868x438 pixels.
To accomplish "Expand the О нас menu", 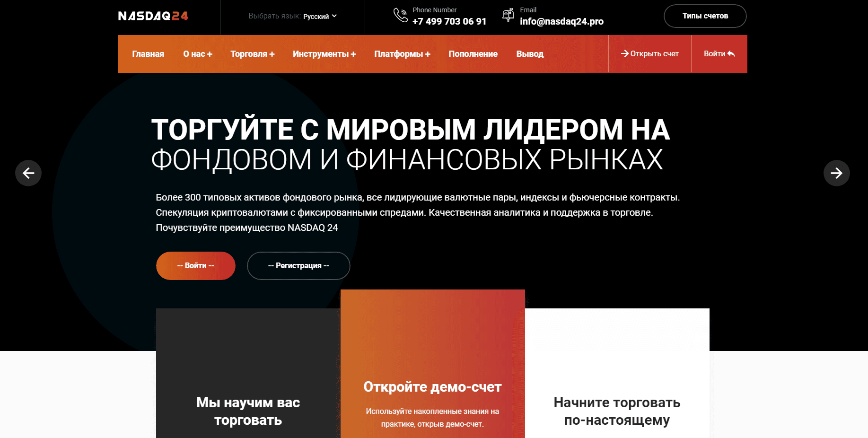I will tap(198, 54).
